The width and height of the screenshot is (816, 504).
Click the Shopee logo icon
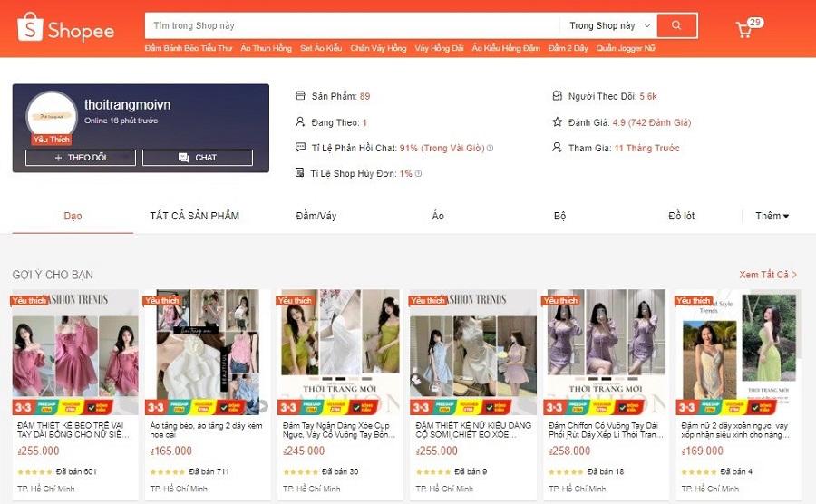click(x=30, y=29)
